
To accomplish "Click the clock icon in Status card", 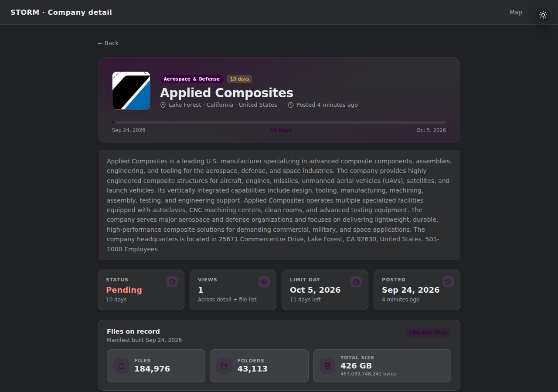I will point(172,282).
